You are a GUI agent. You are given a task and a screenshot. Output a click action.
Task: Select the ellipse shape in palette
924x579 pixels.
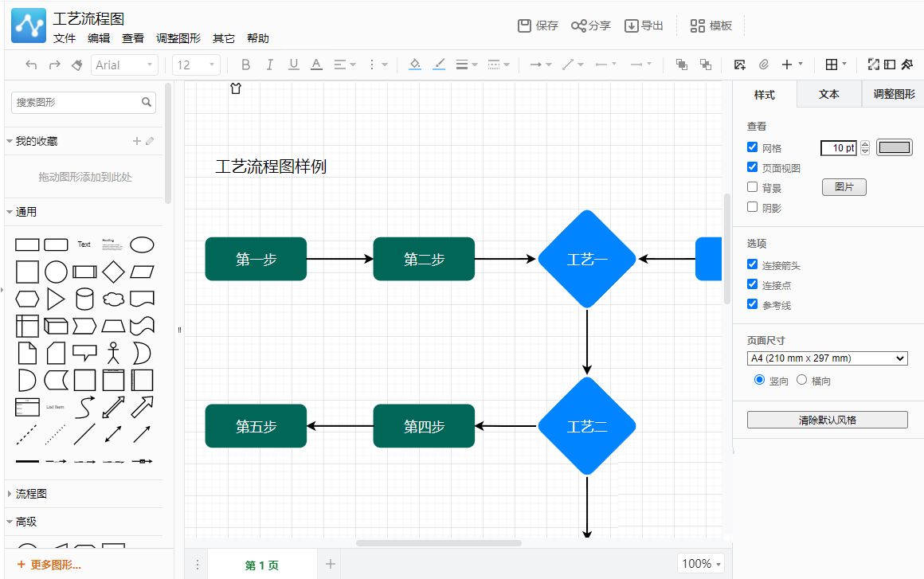point(142,245)
